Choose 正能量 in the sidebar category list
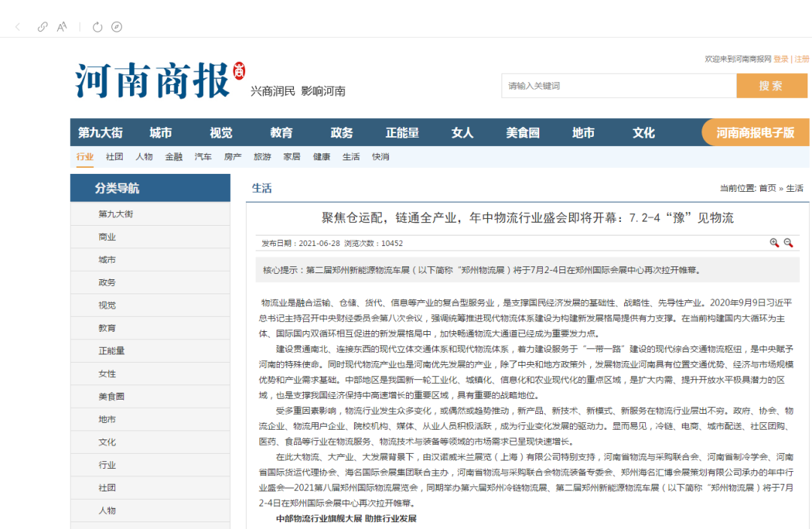 click(111, 351)
